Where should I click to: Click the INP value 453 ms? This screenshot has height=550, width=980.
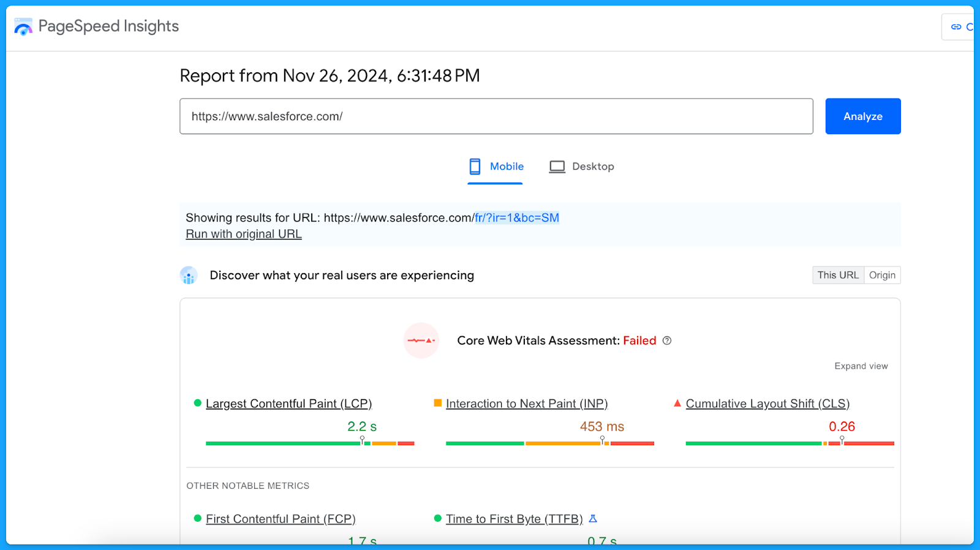(x=602, y=426)
